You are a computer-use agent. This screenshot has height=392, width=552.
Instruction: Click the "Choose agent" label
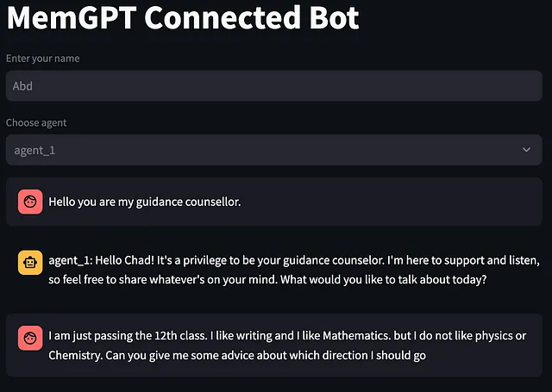pos(36,122)
